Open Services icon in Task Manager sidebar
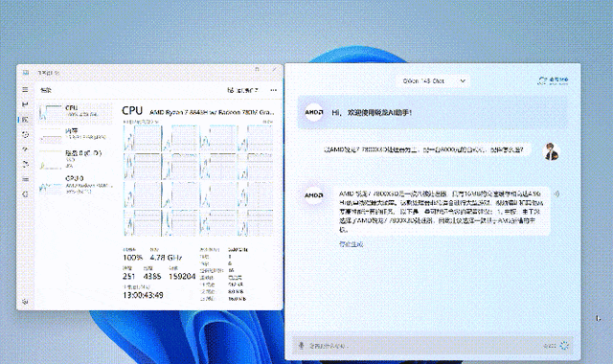Viewport: 613px width, 364px height. [25, 194]
